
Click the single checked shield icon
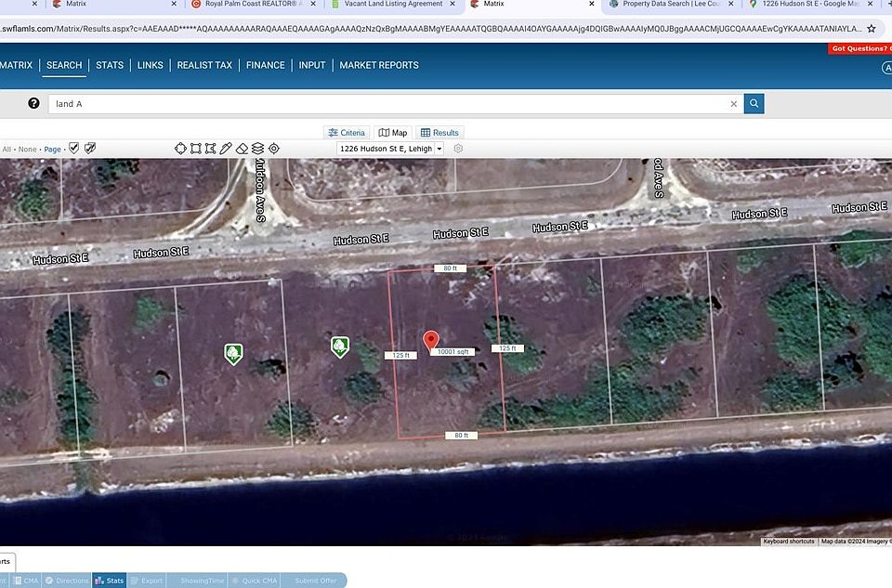(x=74, y=149)
